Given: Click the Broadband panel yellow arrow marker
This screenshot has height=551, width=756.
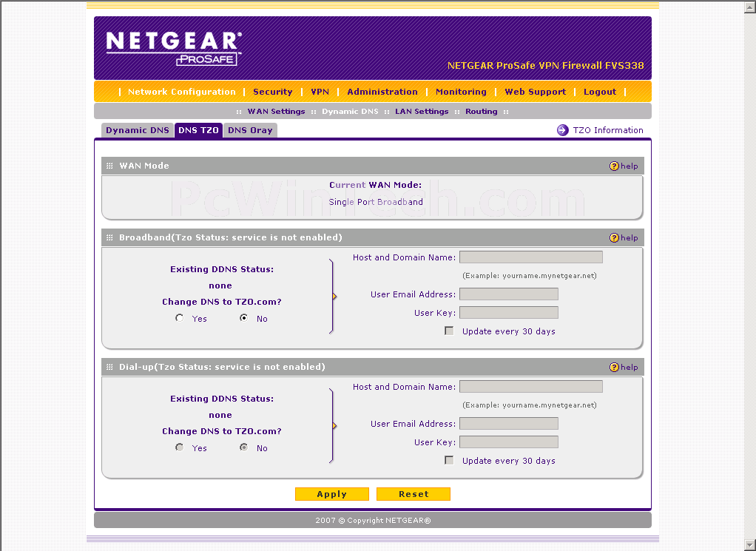Looking at the screenshot, I should (334, 297).
